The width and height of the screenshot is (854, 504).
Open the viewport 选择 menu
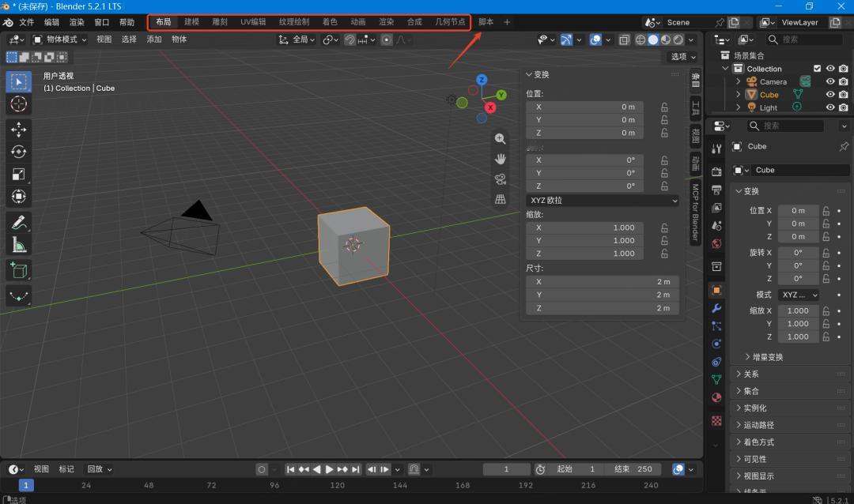click(129, 39)
